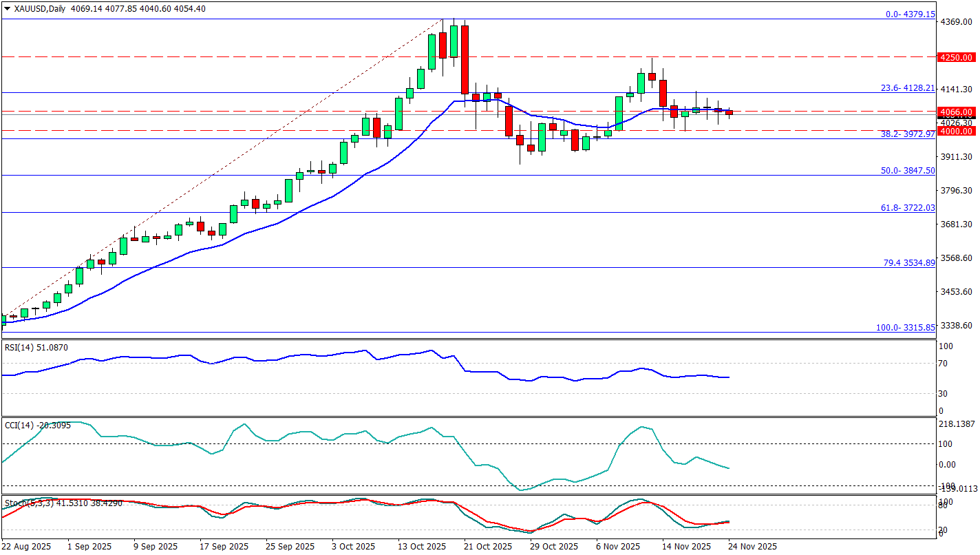The width and height of the screenshot is (980, 555).
Task: Select the red 4250.00 price level tag
Action: tap(956, 57)
